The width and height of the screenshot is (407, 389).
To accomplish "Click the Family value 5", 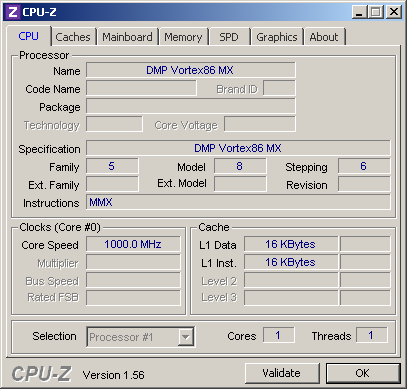I will (112, 166).
